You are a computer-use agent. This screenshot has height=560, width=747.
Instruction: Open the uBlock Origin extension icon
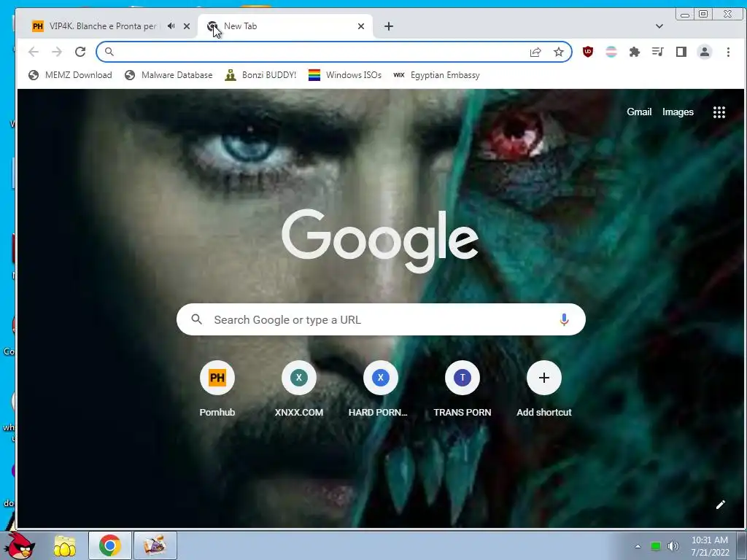coord(588,52)
